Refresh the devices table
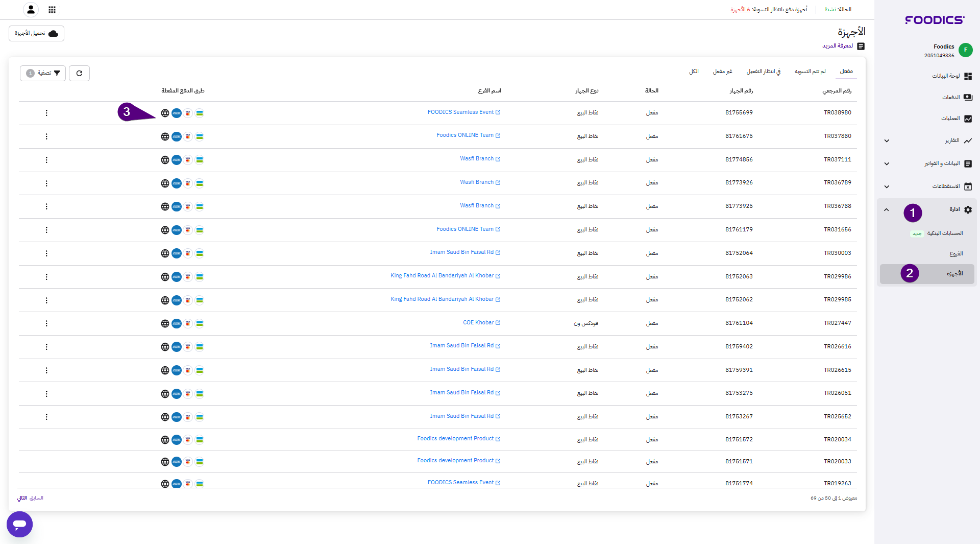This screenshot has width=980, height=544. tap(79, 73)
